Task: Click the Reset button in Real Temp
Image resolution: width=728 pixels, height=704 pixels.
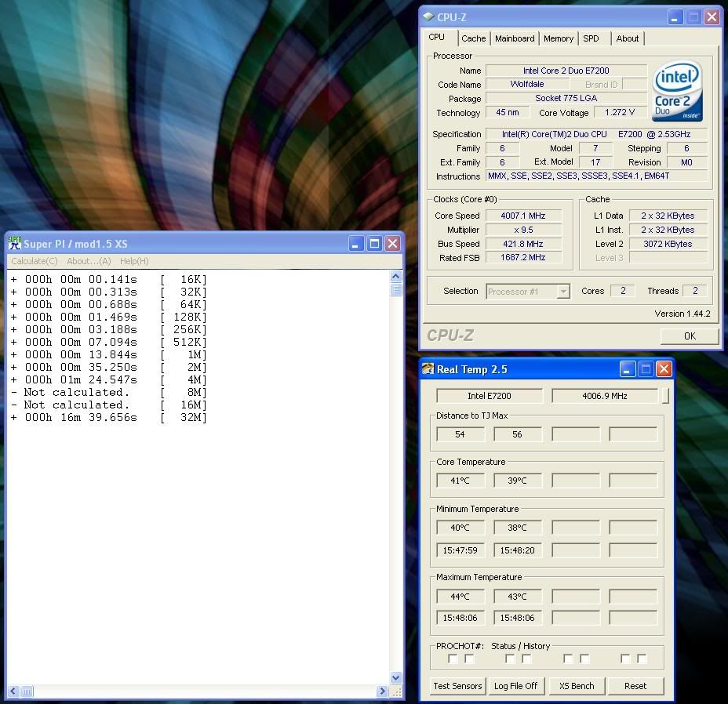Action: pos(635,686)
